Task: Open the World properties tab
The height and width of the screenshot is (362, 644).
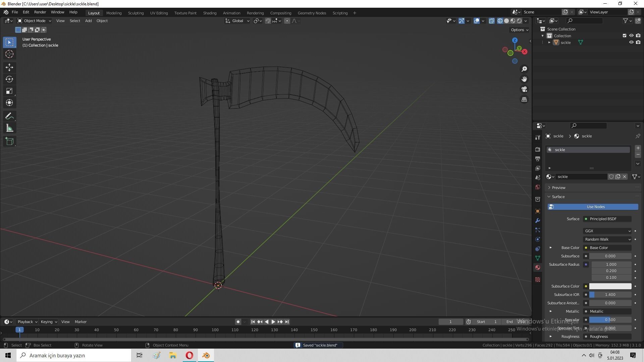Action: click(x=538, y=187)
